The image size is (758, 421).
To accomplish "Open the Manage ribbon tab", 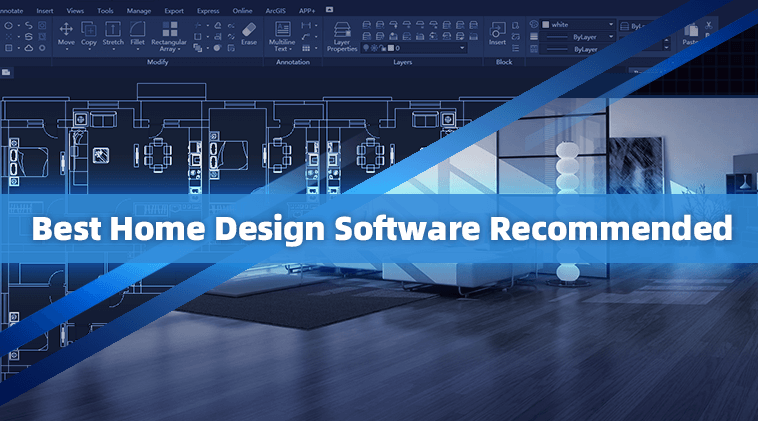I will (139, 11).
